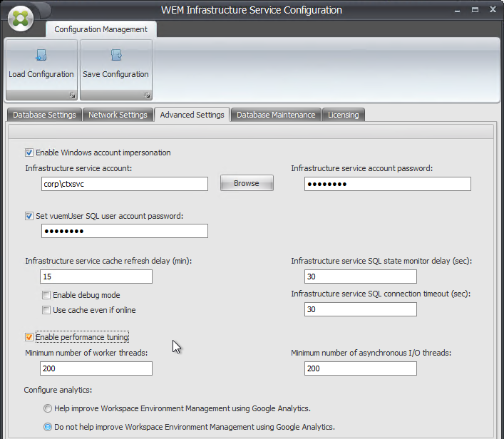
Task: Toggle Enable performance tuning checkbox
Action: coord(29,337)
